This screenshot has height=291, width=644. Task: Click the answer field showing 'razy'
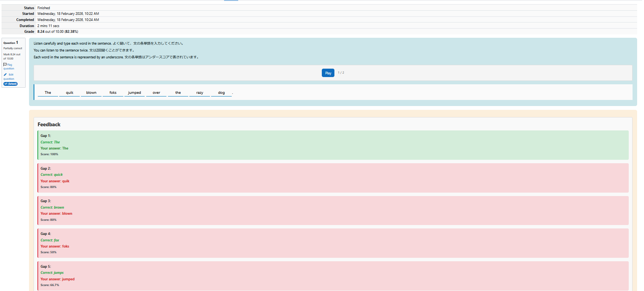click(x=200, y=93)
